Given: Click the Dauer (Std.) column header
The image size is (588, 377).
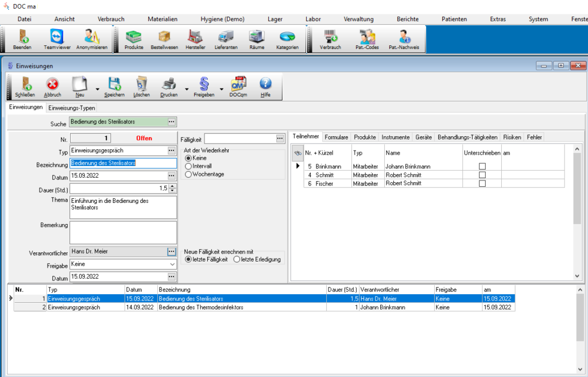Looking at the screenshot, I should 343,290.
